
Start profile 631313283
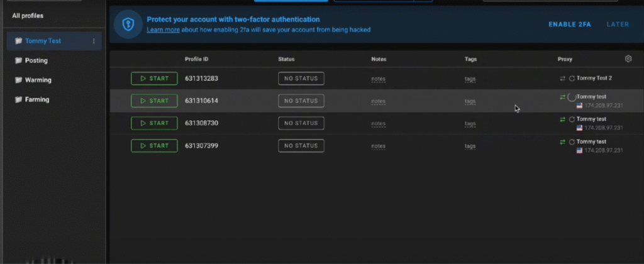pyautogui.click(x=154, y=79)
